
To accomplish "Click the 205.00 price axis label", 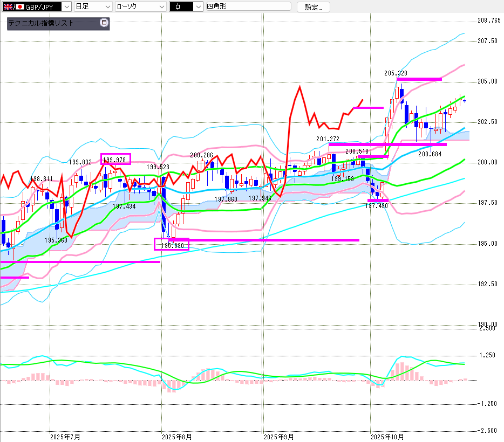I will pyautogui.click(x=486, y=81).
